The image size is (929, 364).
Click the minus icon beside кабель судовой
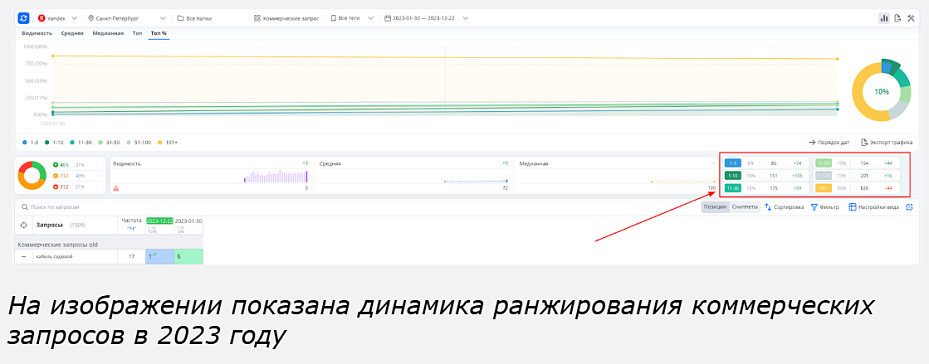(x=24, y=257)
